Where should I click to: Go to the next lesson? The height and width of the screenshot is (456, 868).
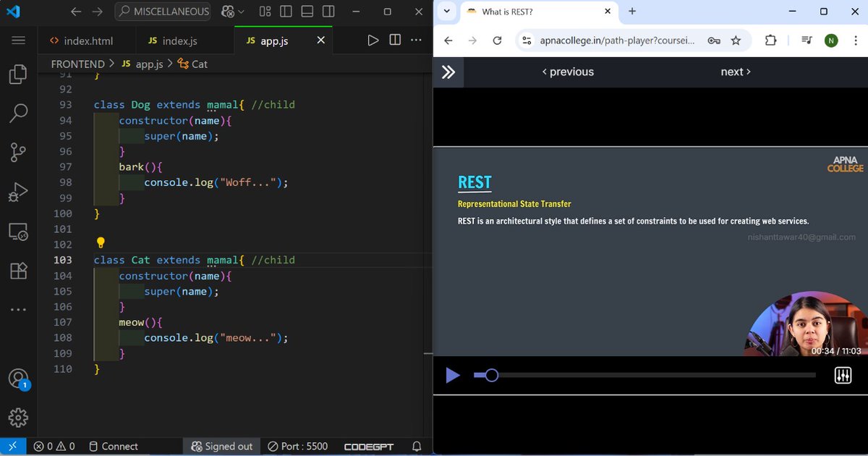click(736, 72)
